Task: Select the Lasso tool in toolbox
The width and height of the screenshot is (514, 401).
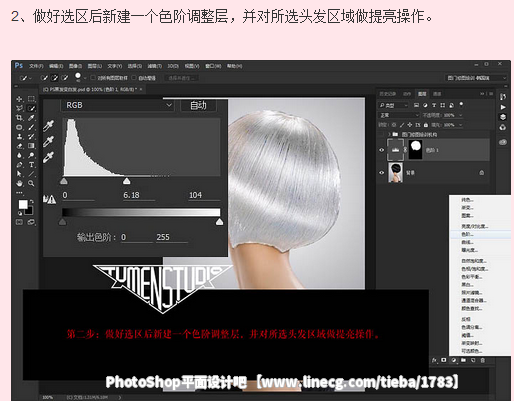Action: click(x=19, y=108)
